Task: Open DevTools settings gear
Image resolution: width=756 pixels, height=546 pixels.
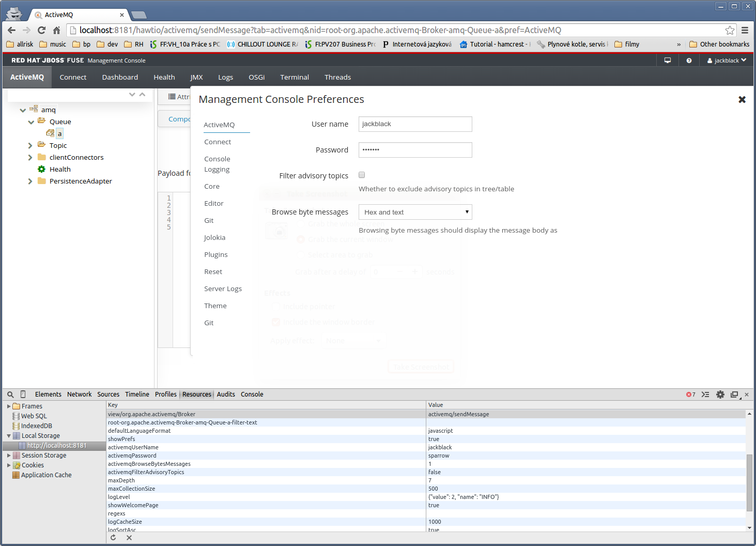Action: [720, 395]
